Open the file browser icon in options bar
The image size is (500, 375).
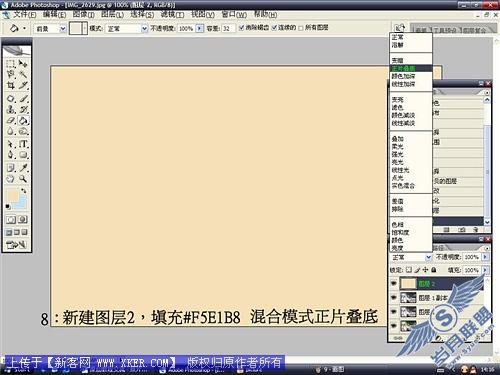399,28
